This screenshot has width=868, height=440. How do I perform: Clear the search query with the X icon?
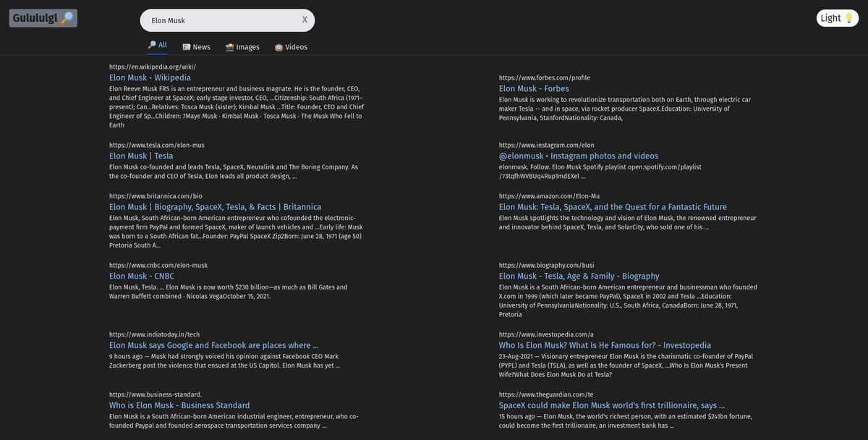304,20
